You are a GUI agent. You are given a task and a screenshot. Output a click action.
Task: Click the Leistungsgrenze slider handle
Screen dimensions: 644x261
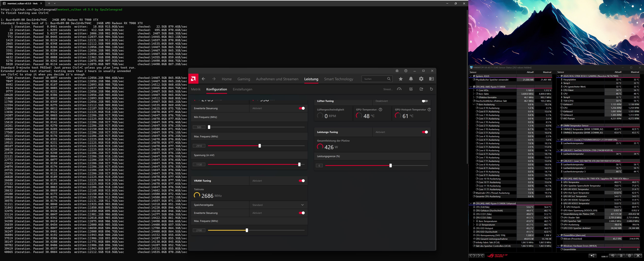point(391,166)
